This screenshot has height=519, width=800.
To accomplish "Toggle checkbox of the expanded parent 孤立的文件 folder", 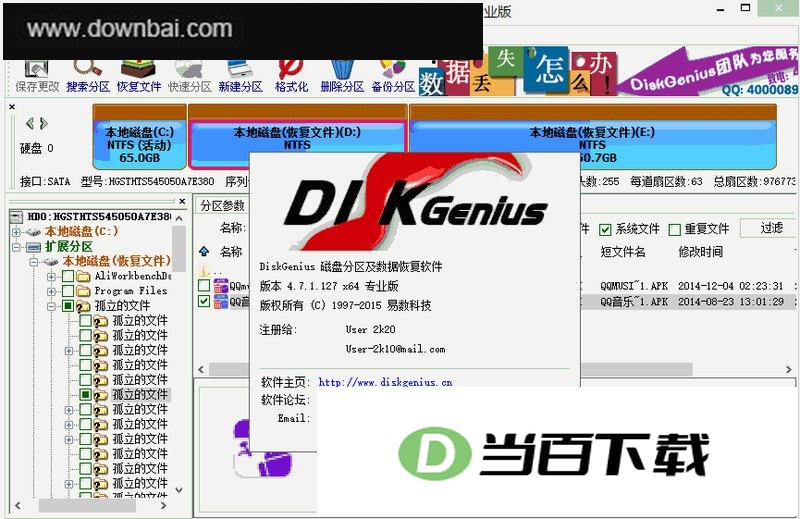I will point(68,306).
